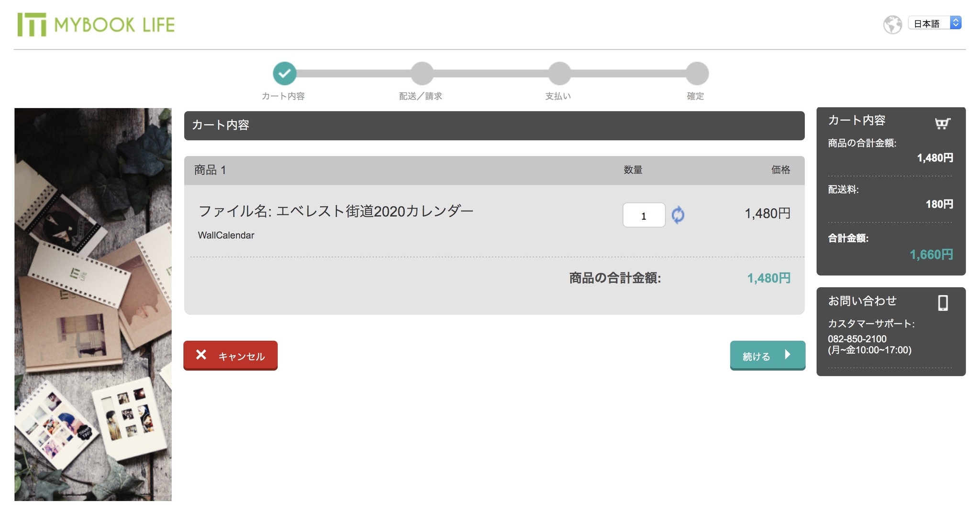Click the white arrow icon on 続ける button
Image resolution: width=980 pixels, height=514 pixels.
788,355
